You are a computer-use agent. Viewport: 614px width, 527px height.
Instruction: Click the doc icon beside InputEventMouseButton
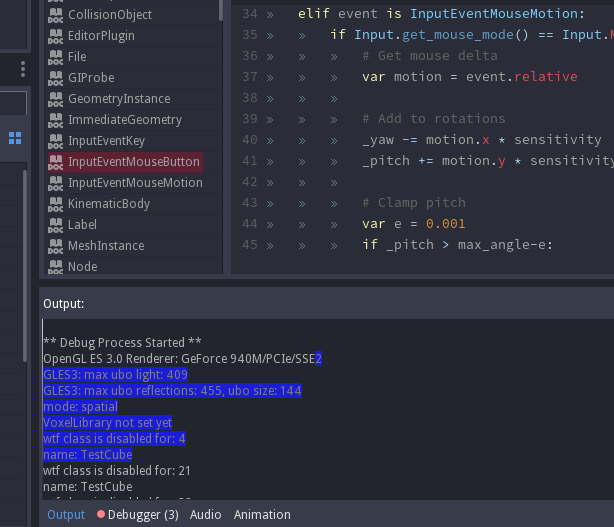[55, 162]
